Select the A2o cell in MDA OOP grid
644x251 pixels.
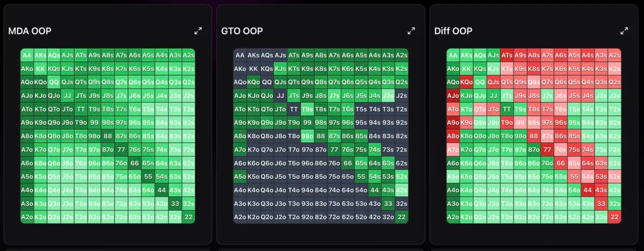coord(27,217)
